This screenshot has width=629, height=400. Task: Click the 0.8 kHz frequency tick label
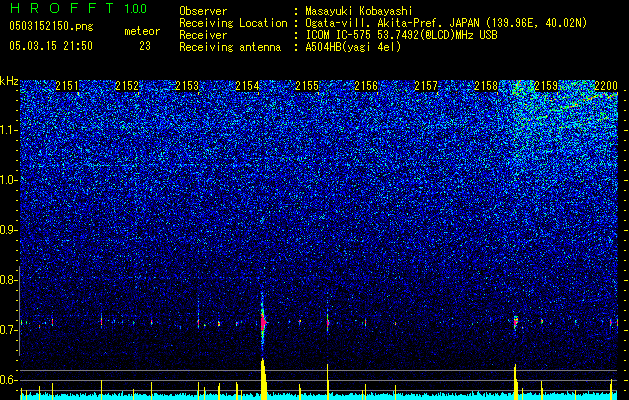(8, 280)
